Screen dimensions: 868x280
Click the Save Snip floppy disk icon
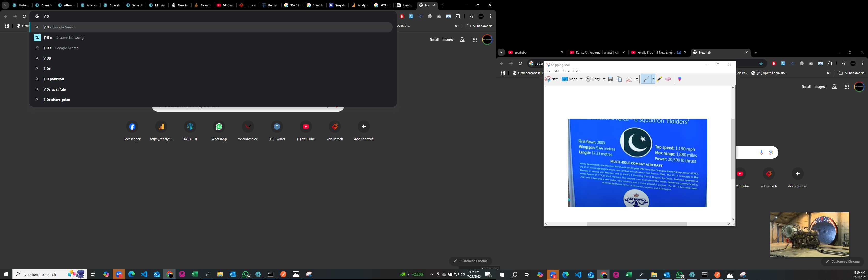[x=610, y=79]
